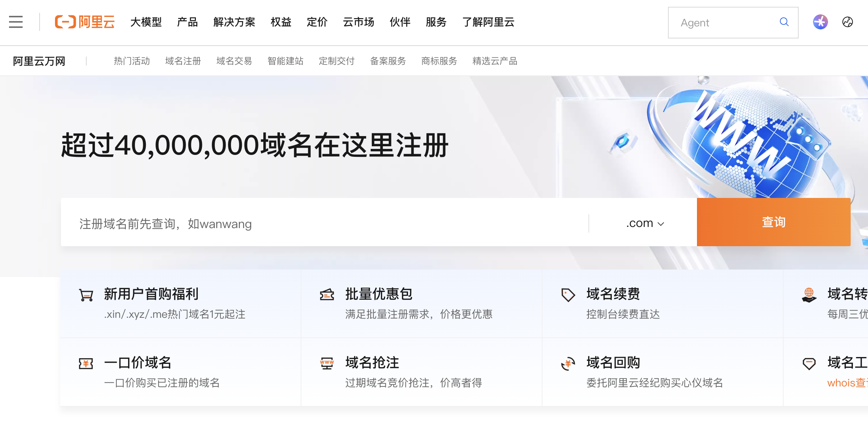Click the 域名抢注 monitor icon
This screenshot has height=423, width=868.
(x=327, y=363)
